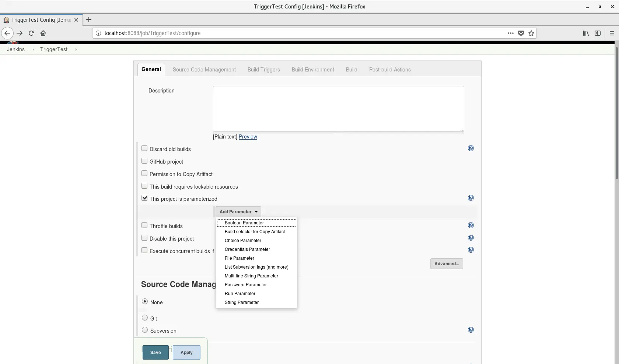This screenshot has height=364, width=619.
Task: Open the Firefox hamburger menu
Action: (x=612, y=33)
